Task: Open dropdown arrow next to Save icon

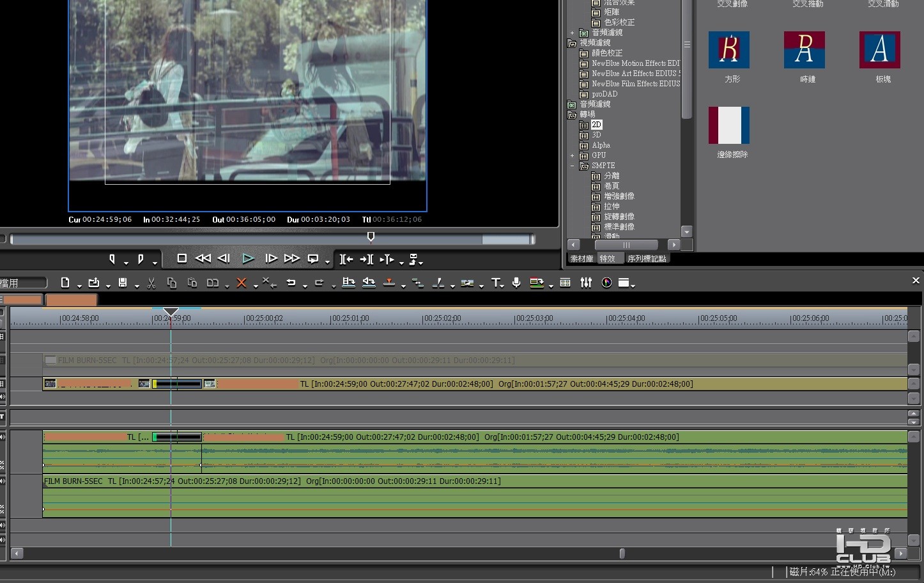Action: pyautogui.click(x=137, y=286)
